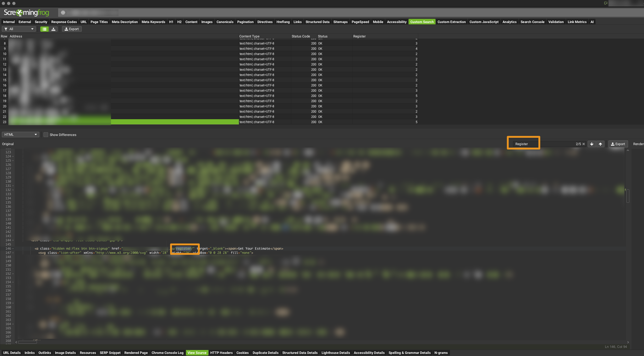Open the All filter dropdown
Viewport: 644px width, 356px height.
[x=19, y=29]
